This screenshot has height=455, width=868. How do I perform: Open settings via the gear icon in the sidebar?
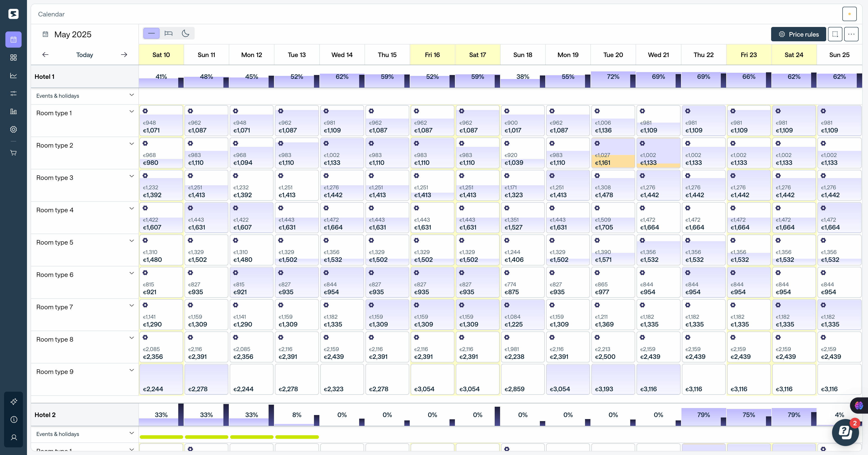click(x=13, y=129)
